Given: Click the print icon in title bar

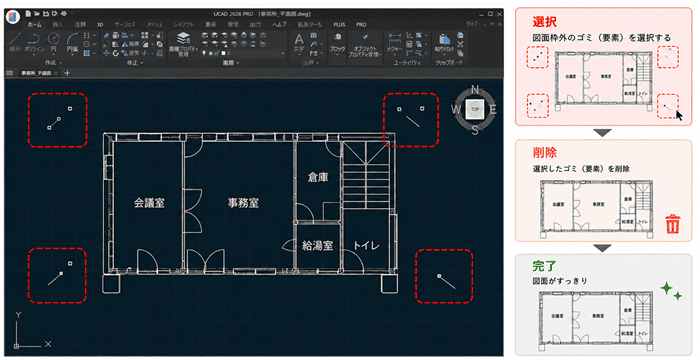Looking at the screenshot, I should tap(63, 14).
